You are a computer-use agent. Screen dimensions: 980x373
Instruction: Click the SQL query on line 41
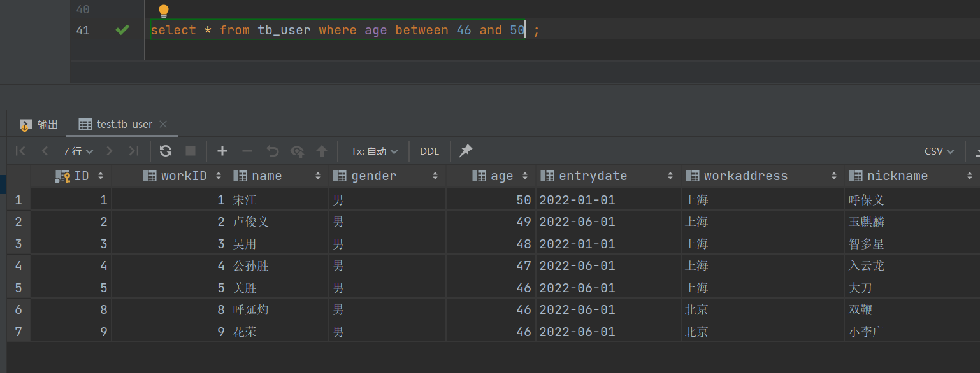(x=338, y=30)
